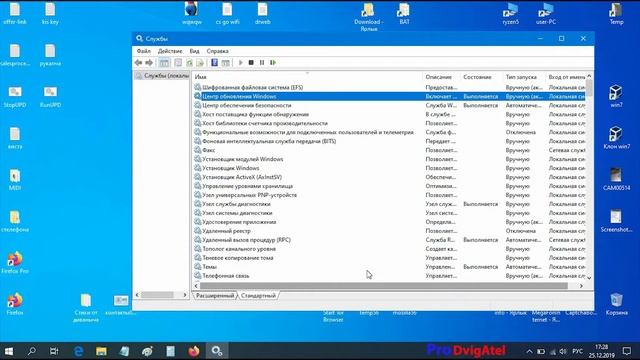The height and width of the screenshot is (360, 640).
Task: Open Firefox from the taskbar
Action: click(194, 351)
